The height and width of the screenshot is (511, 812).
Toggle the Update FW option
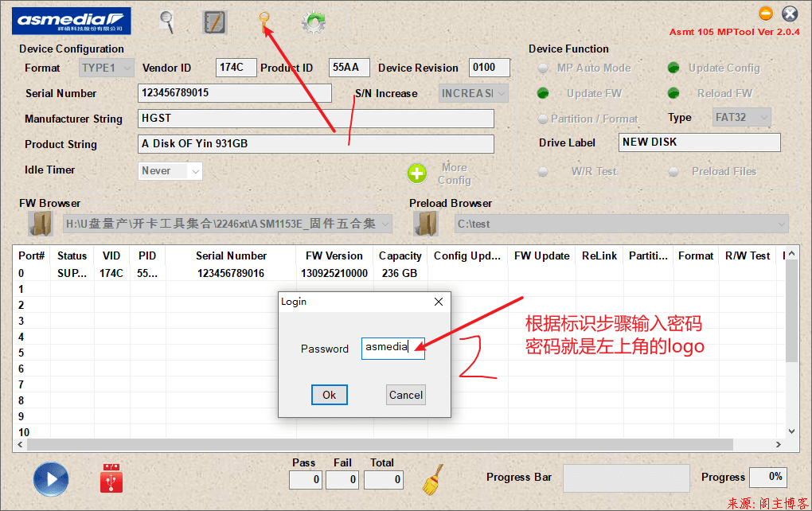(x=543, y=93)
